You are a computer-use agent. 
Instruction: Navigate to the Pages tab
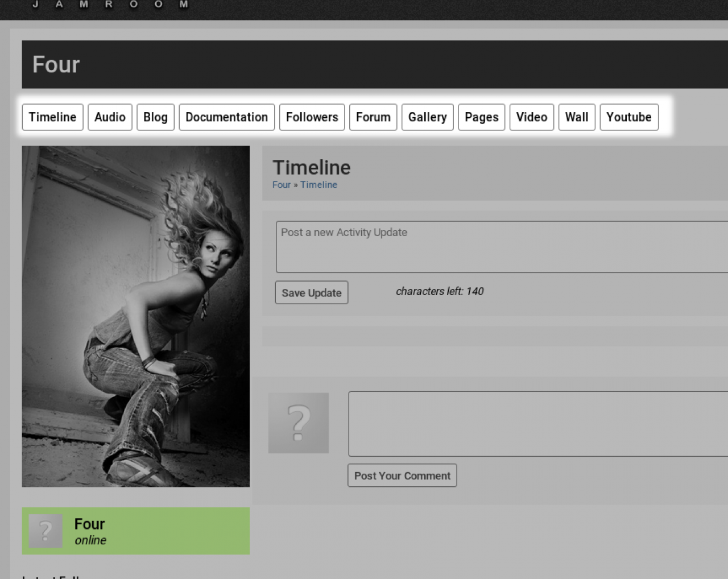[481, 117]
